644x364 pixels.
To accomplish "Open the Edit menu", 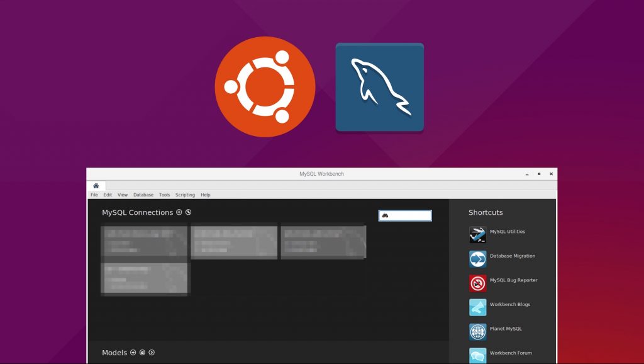I will coord(108,195).
